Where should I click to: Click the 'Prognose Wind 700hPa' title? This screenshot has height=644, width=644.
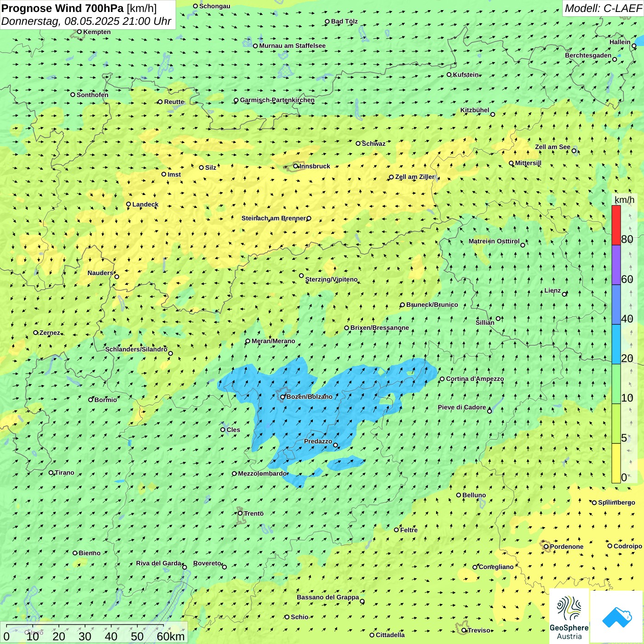tap(63, 8)
